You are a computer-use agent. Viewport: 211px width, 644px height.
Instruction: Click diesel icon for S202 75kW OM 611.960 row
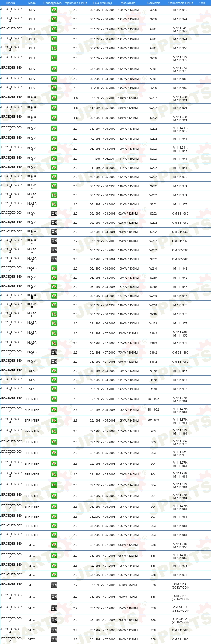[54, 232]
